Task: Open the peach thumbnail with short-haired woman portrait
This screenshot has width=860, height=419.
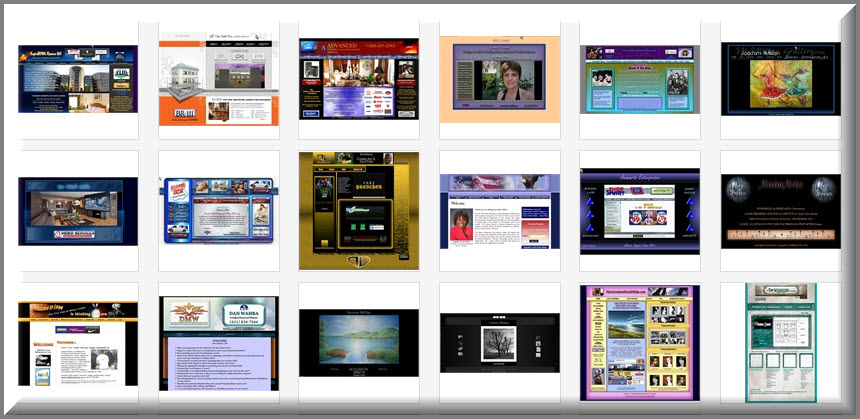Action: pyautogui.click(x=500, y=80)
